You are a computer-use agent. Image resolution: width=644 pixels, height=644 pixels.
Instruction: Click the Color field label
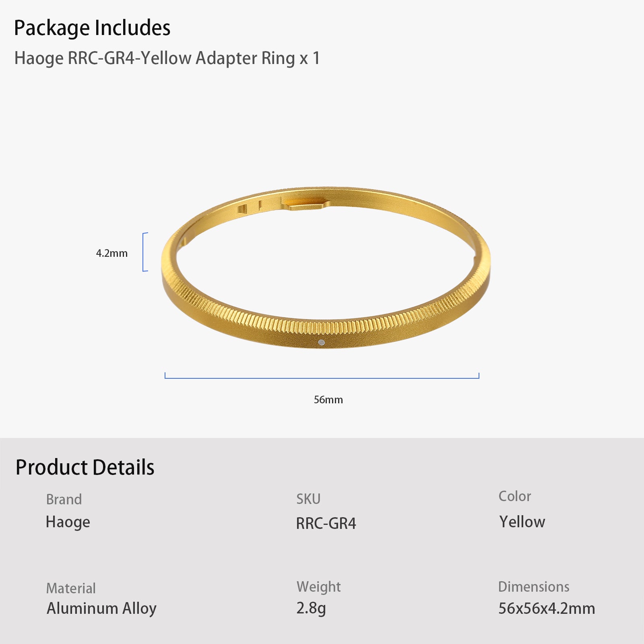pos(515,496)
